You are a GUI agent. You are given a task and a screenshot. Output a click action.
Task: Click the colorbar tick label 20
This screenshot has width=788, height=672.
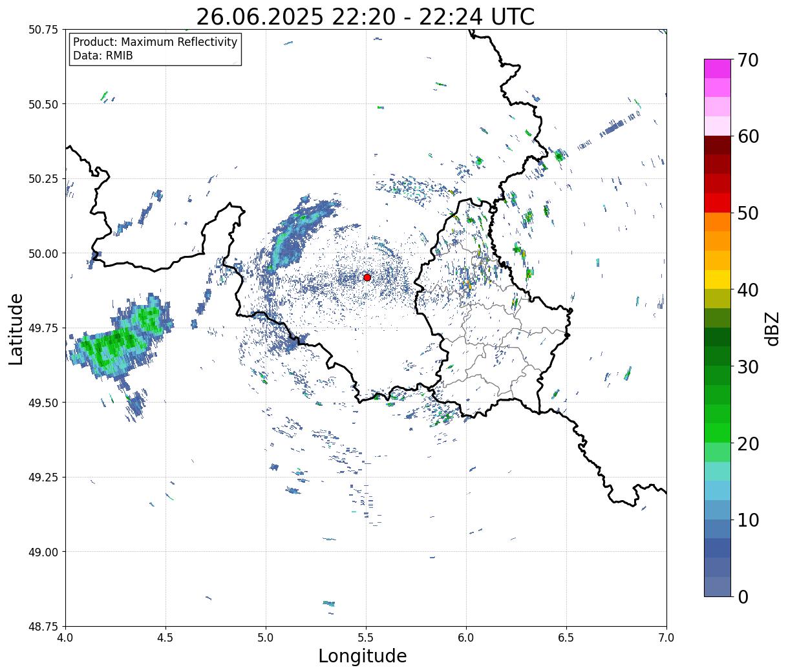pos(749,444)
